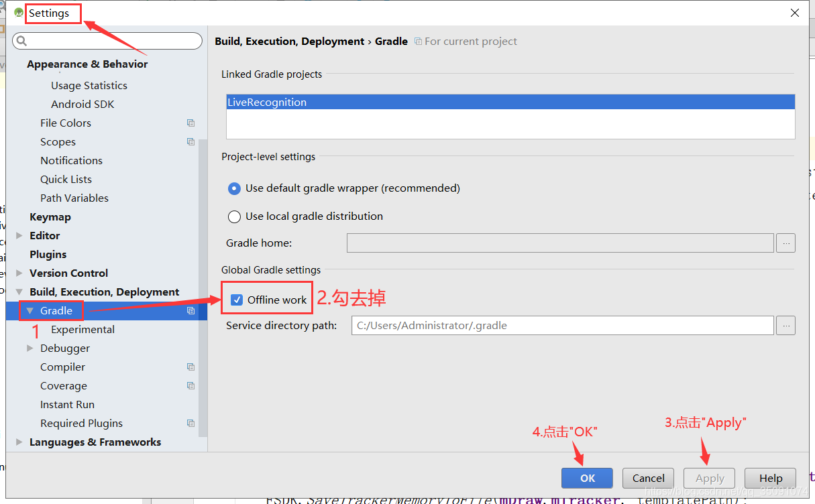Open the Keymap settings

click(50, 216)
